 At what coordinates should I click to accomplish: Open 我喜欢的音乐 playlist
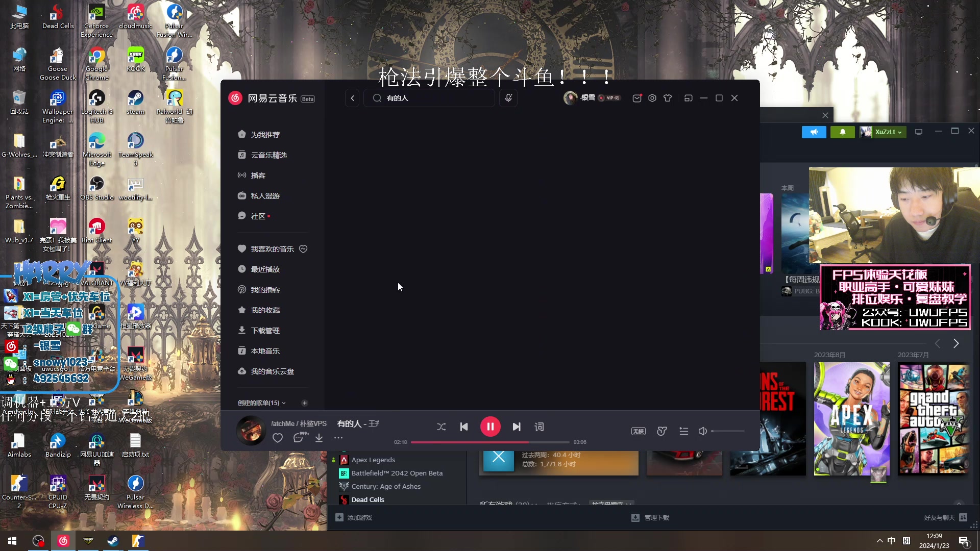tap(266, 249)
